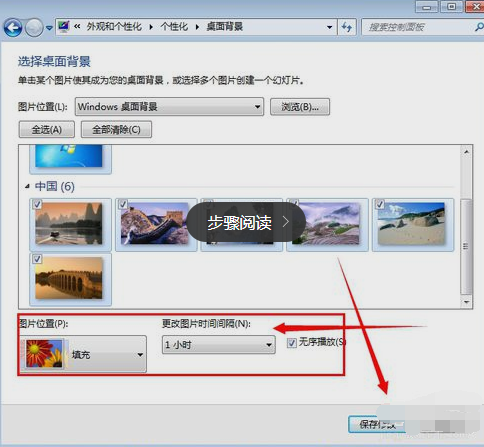This screenshot has height=447, width=484.
Task: Click the 全选(A) button
Action: (47, 129)
